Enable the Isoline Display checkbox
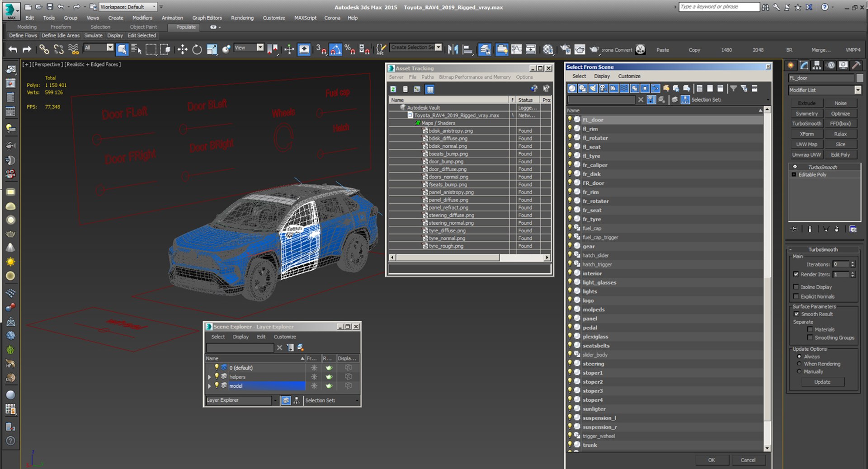This screenshot has height=469, width=868. pos(796,287)
